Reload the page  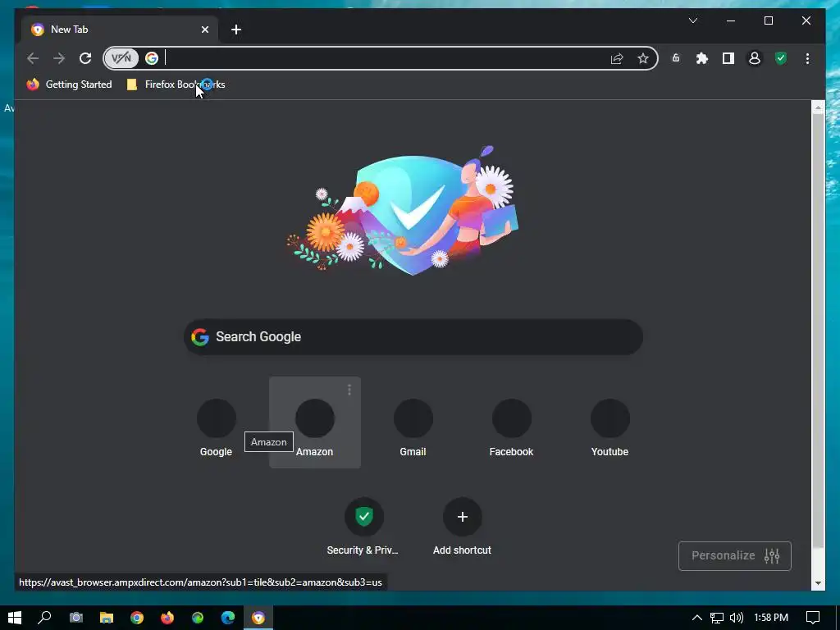pos(85,58)
